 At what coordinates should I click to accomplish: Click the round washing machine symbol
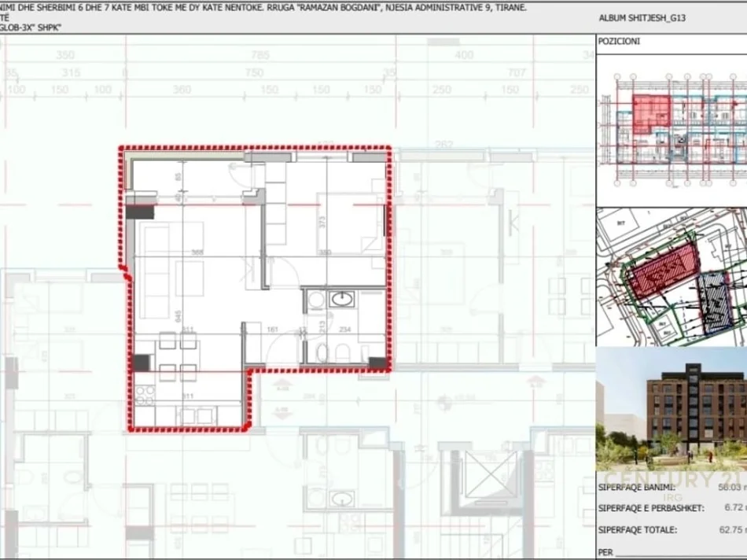[315, 299]
